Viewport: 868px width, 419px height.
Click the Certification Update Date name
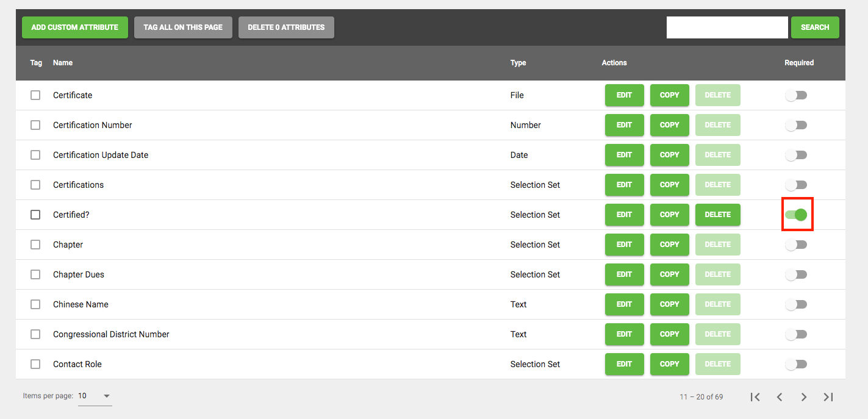point(101,155)
